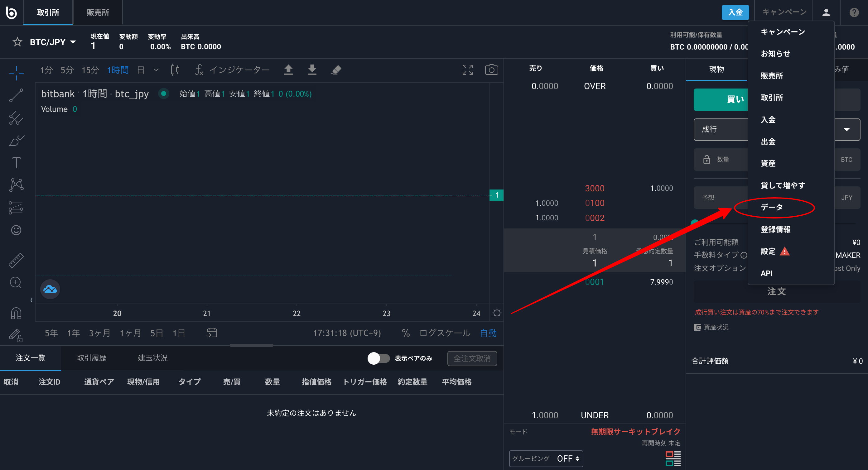
Task: Toggle the BTC/JPY favorite star
Action: tap(17, 42)
